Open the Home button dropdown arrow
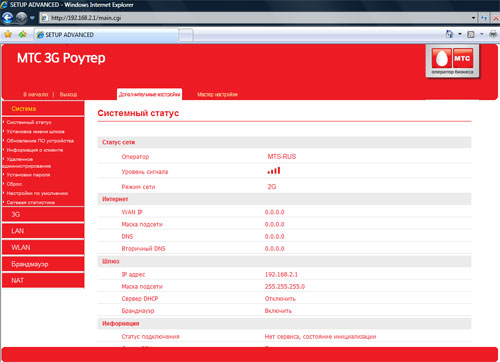Viewport: 500px width, 362px height. point(460,34)
